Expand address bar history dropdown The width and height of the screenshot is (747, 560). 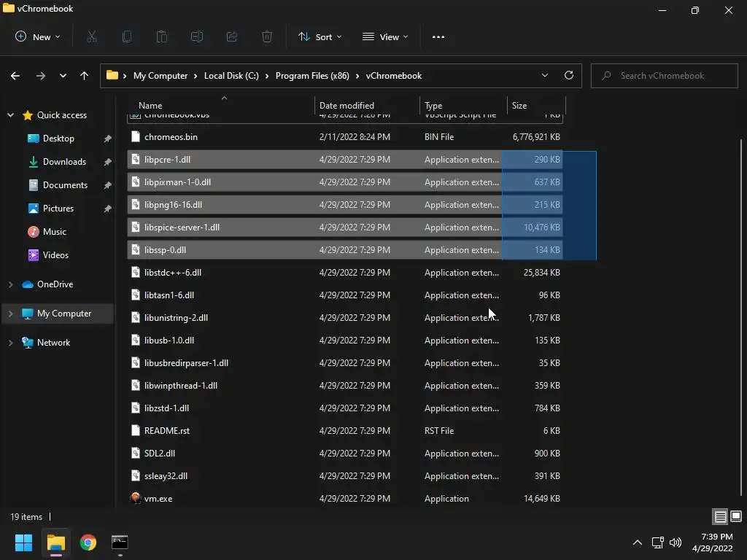point(544,75)
